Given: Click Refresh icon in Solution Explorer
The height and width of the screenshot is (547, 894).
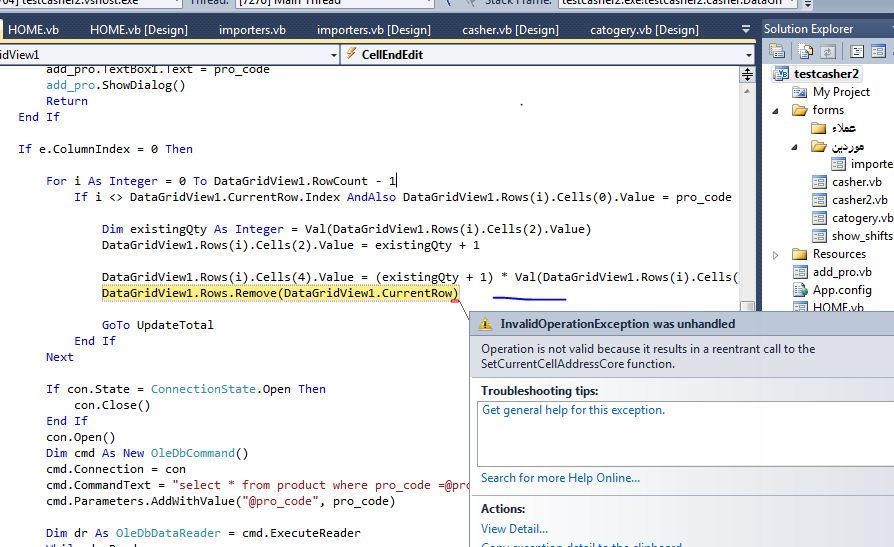Looking at the screenshot, I should pyautogui.click(x=828, y=51).
